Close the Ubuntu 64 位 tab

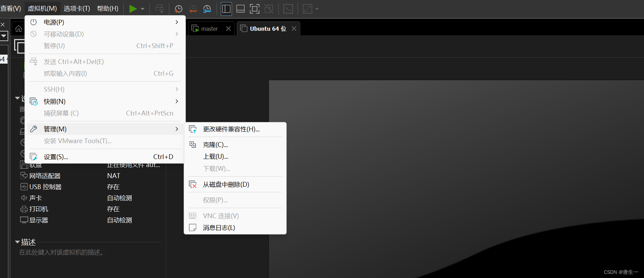click(294, 29)
